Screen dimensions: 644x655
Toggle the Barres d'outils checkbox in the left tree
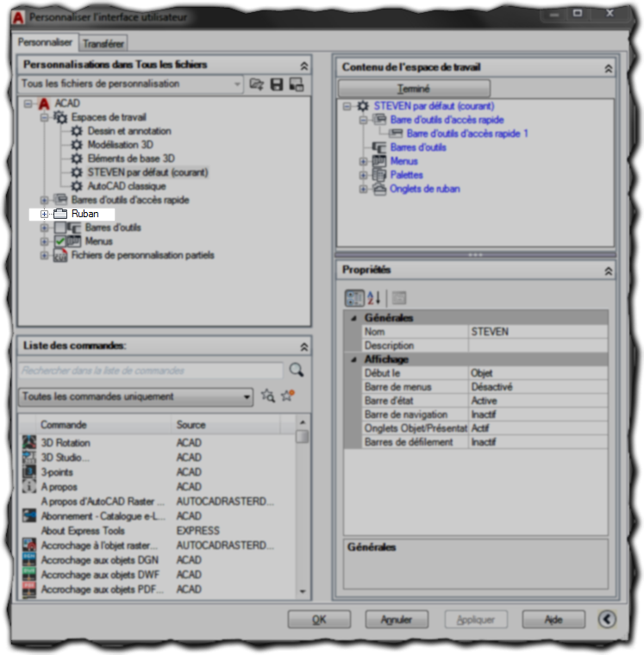pos(60,228)
